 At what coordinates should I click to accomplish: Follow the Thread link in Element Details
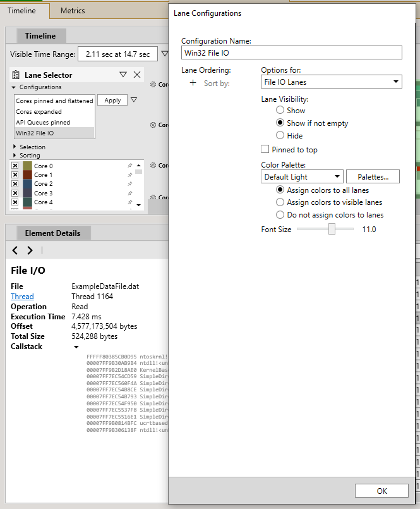point(22,297)
